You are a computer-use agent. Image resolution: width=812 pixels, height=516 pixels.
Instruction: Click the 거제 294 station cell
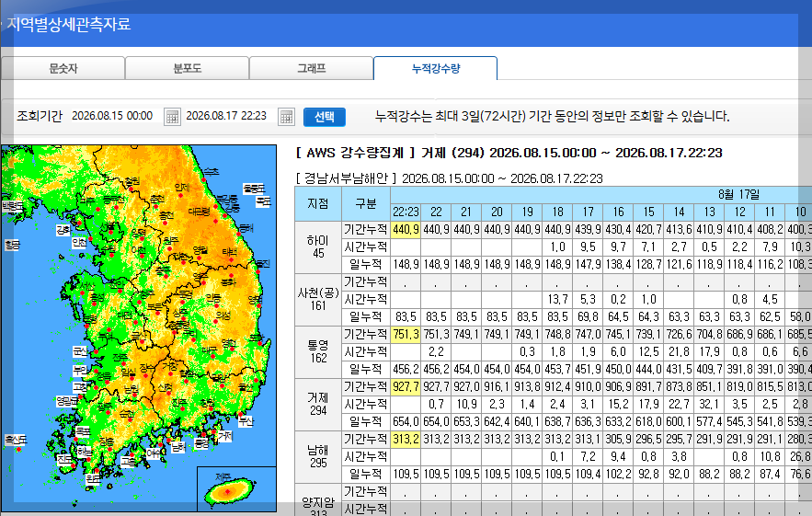pos(318,404)
